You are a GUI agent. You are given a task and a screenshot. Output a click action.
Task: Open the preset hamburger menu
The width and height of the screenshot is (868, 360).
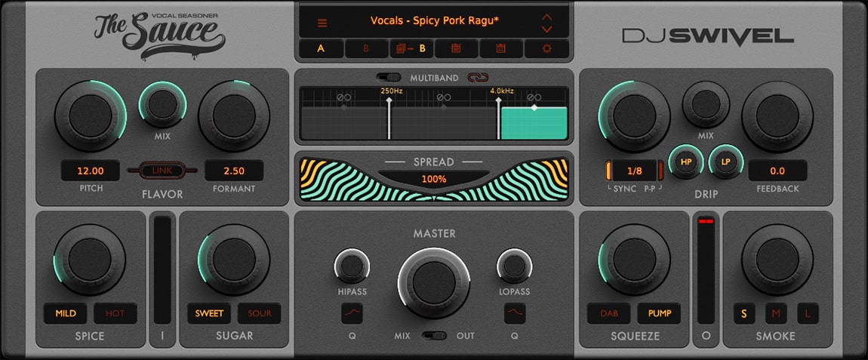pyautogui.click(x=322, y=23)
